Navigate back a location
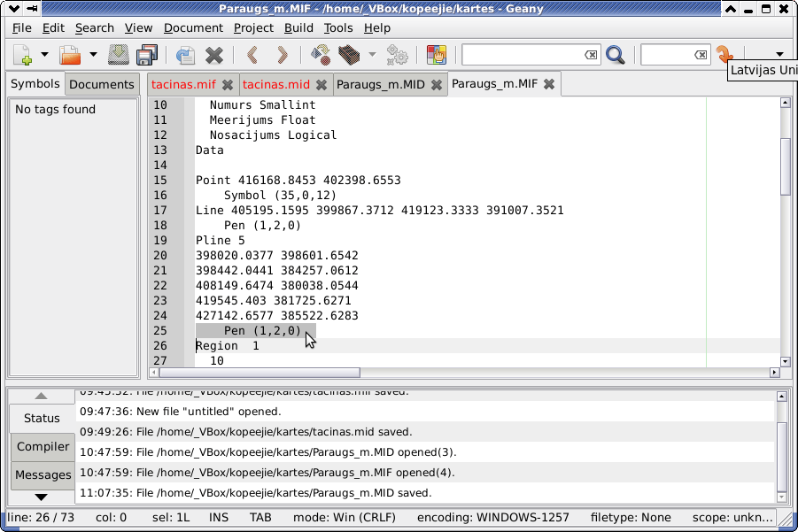798x532 pixels. 252,54
